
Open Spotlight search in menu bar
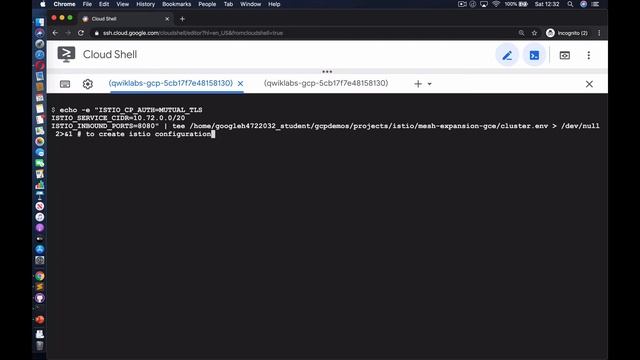pyautogui.click(x=570, y=4)
